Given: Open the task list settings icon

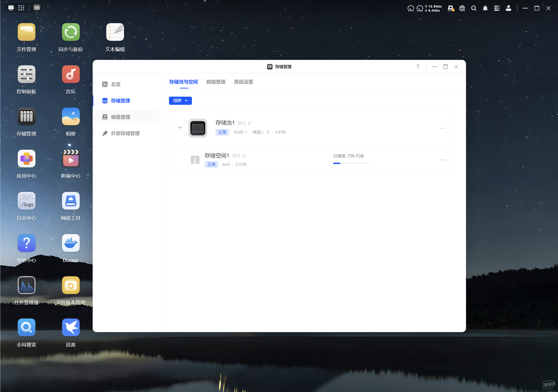Looking at the screenshot, I should (497, 8).
